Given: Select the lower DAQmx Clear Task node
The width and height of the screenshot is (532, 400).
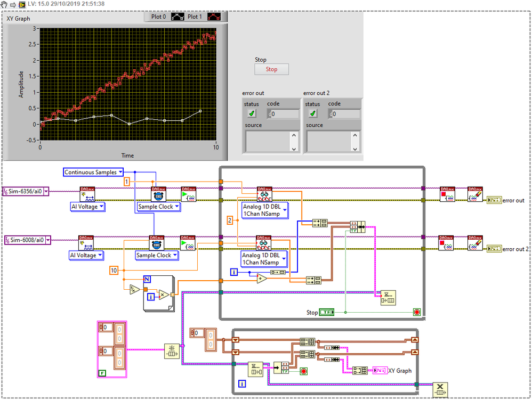Looking at the screenshot, I should (x=475, y=243).
